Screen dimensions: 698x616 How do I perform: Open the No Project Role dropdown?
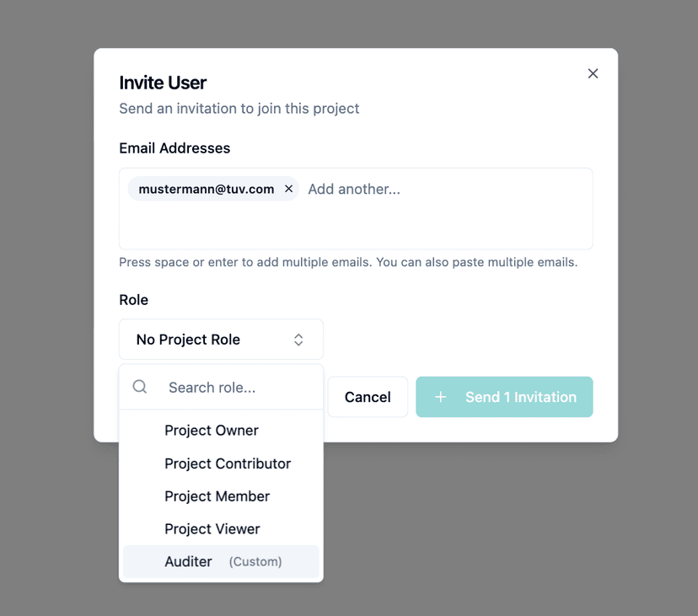pos(221,340)
